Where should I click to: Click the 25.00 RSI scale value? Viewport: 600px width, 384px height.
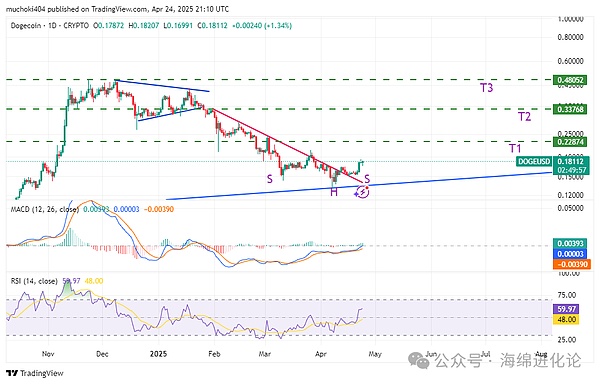point(567,340)
